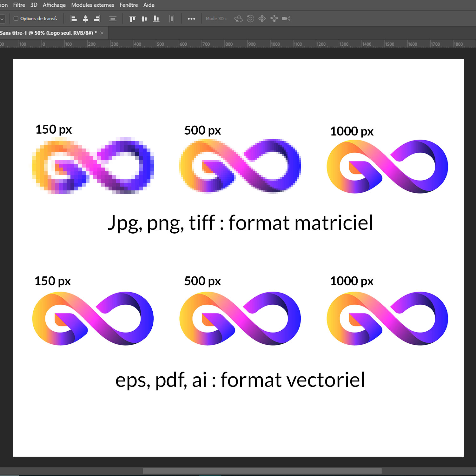Open the Filtre menu
This screenshot has height=476, width=476.
point(19,5)
